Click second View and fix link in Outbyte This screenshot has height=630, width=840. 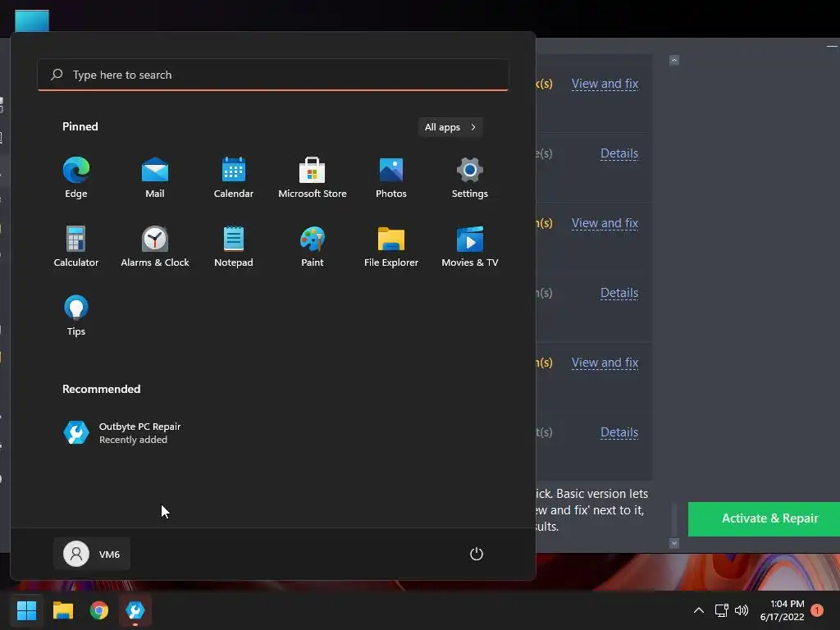click(605, 223)
